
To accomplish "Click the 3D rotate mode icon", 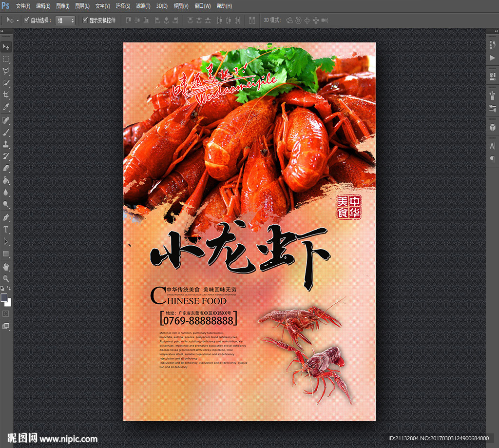I will pyautogui.click(x=289, y=20).
